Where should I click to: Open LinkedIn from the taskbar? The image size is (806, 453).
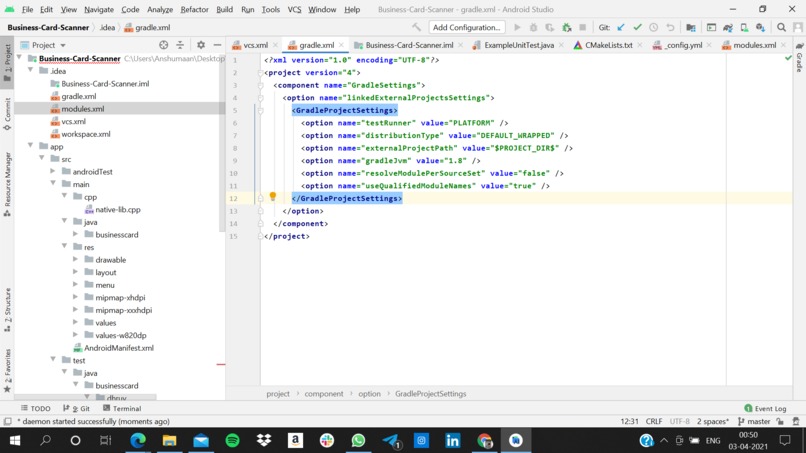452,441
